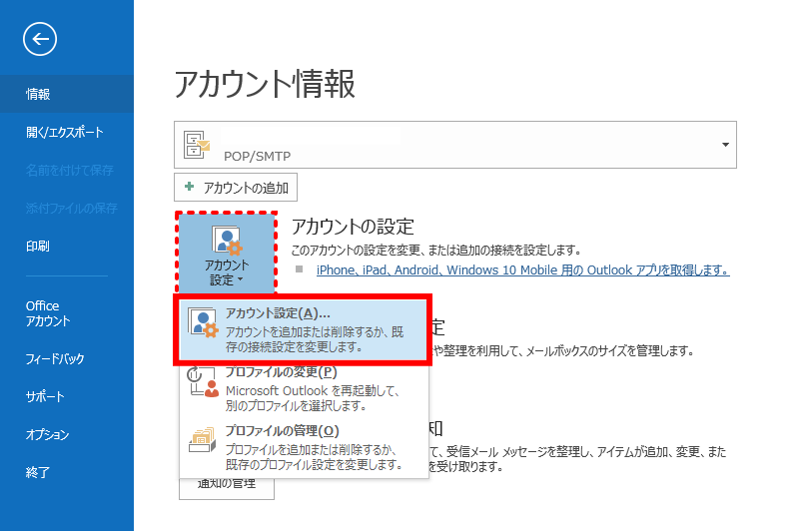Click the 通知の管理 button

click(227, 487)
